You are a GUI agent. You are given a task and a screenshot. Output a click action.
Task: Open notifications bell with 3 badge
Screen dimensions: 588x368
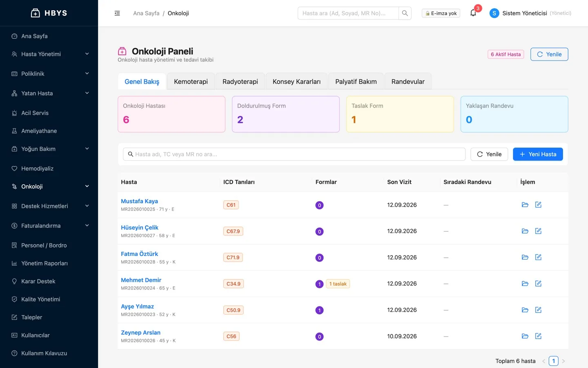tap(473, 13)
